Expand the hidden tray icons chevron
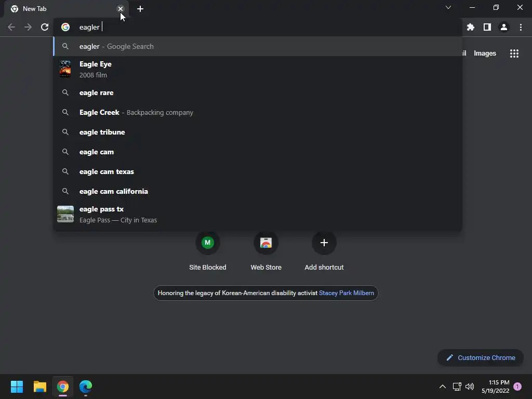 (x=443, y=387)
